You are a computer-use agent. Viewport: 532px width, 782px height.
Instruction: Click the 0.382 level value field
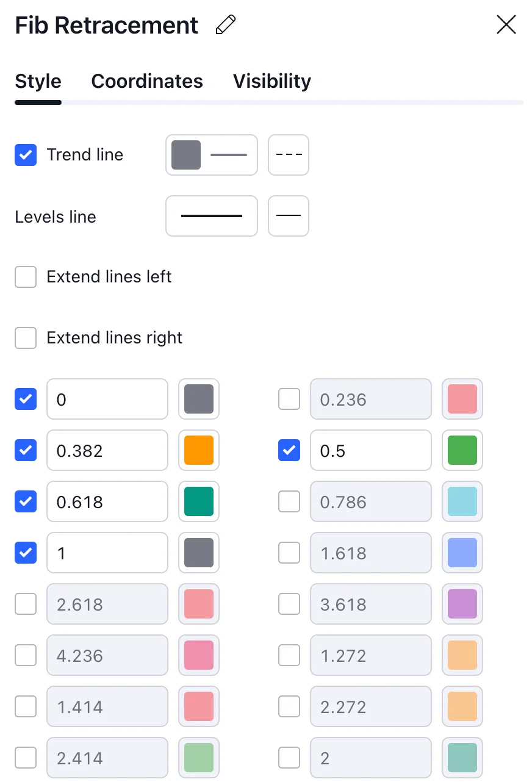pos(107,450)
